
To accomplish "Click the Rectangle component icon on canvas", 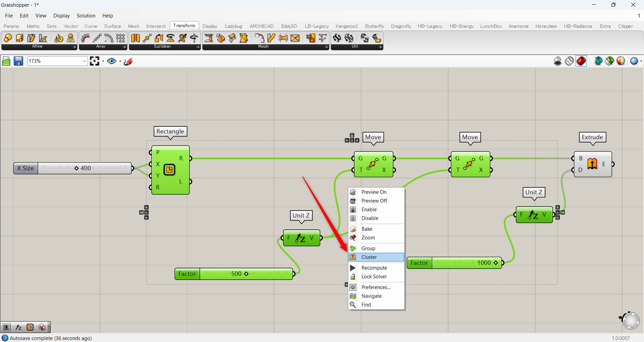I will pos(169,170).
